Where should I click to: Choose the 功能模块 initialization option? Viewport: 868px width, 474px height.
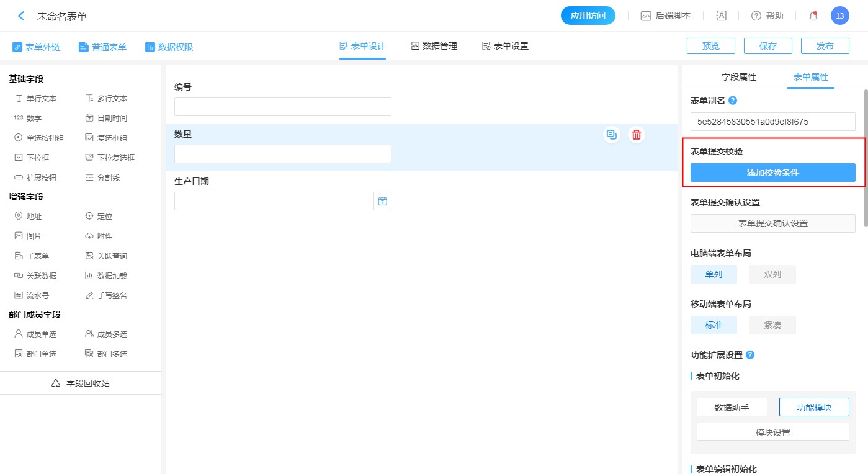(x=813, y=408)
